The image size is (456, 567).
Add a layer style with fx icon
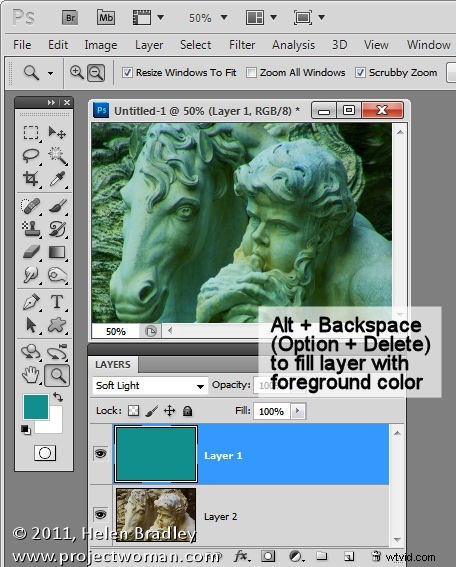pos(242,556)
